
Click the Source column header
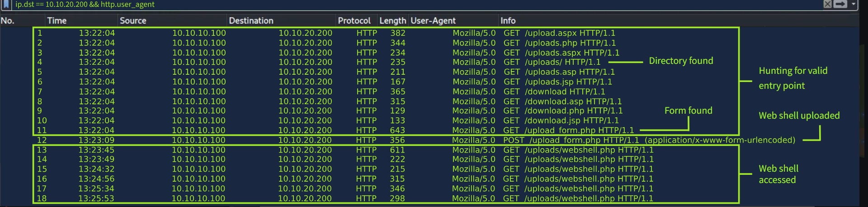tap(133, 21)
